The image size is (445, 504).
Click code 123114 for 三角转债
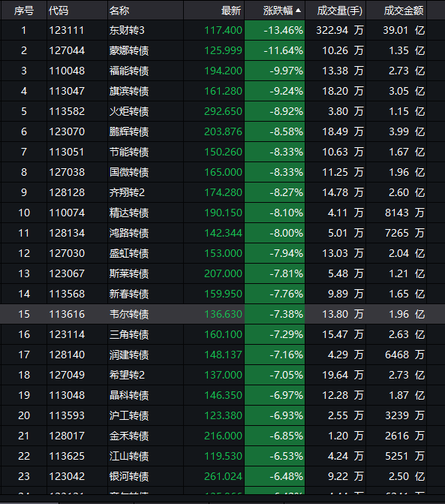tap(67, 334)
